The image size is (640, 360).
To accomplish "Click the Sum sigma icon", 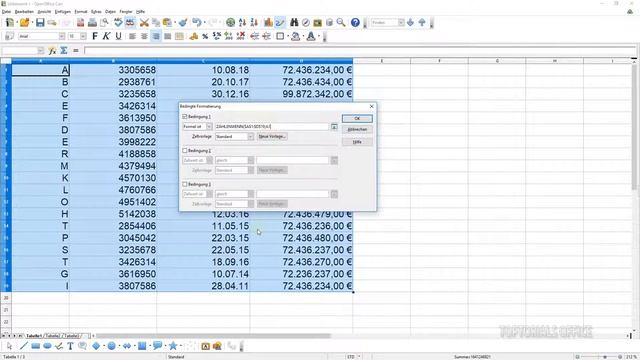I will click(x=64, y=51).
